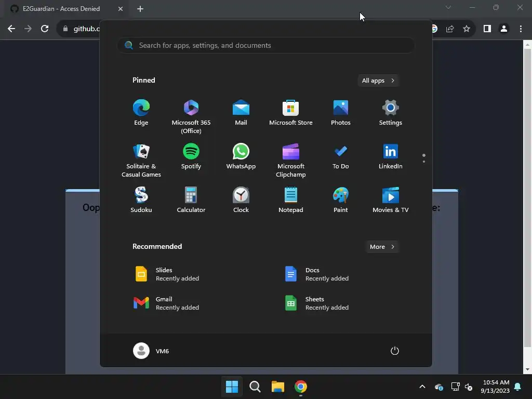Open Edge from pinned apps
The height and width of the screenshot is (399, 532).
141,113
